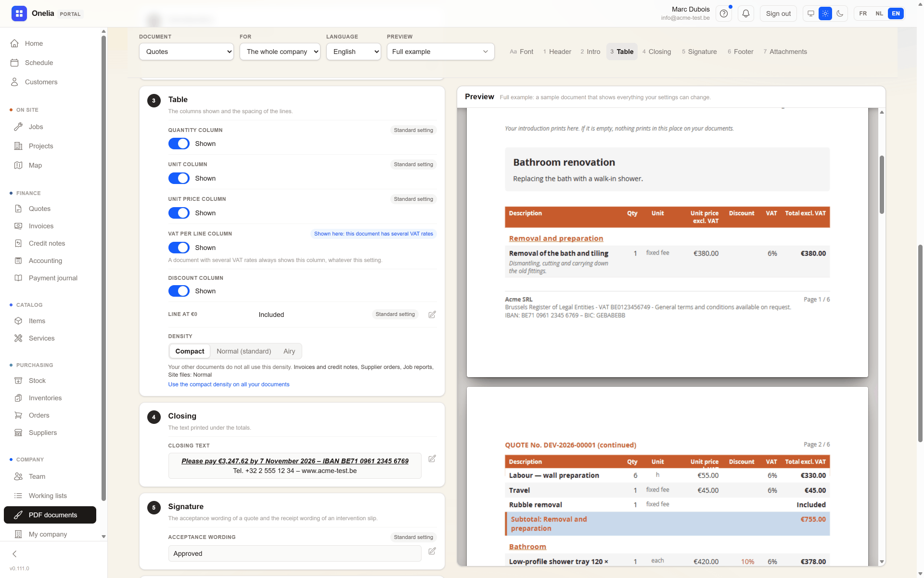Image resolution: width=924 pixels, height=578 pixels.
Task: Open the Preview dropdown (Full example)
Action: (441, 52)
